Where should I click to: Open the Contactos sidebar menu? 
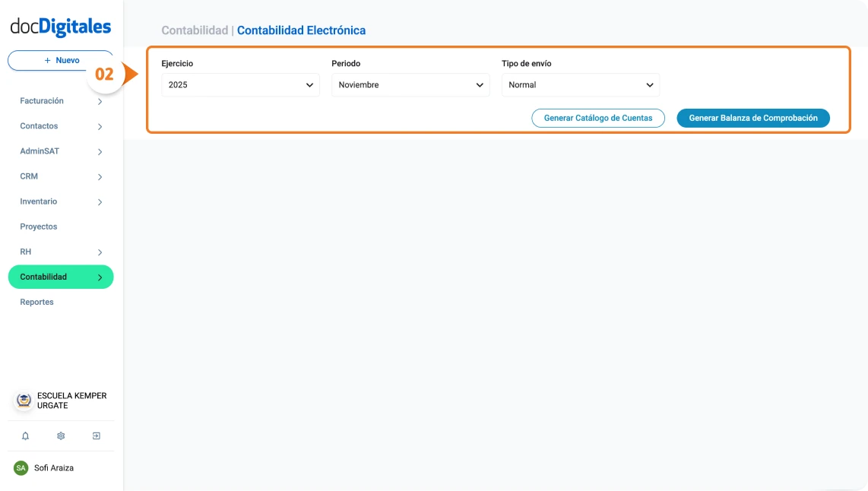40,125
